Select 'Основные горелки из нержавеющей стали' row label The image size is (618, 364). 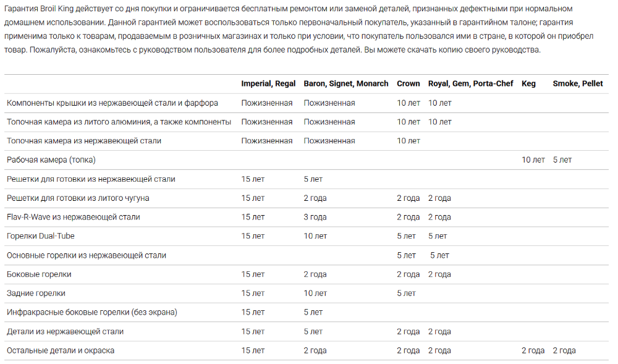coord(87,255)
